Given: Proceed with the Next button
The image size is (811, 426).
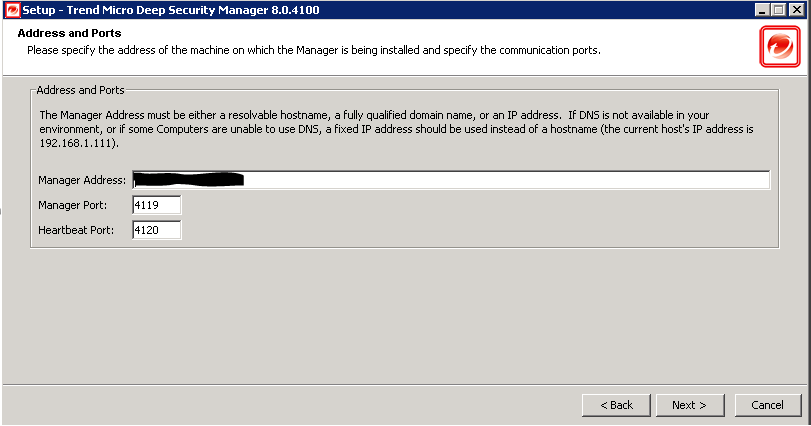Looking at the screenshot, I should (690, 405).
